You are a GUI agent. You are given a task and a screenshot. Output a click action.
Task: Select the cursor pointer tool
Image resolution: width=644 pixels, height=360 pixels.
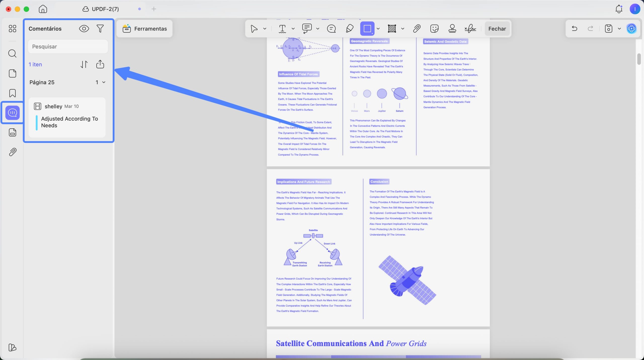tap(254, 29)
